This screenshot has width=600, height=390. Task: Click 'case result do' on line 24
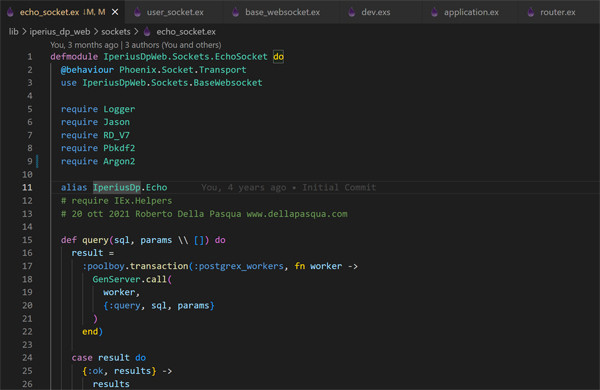tap(109, 358)
